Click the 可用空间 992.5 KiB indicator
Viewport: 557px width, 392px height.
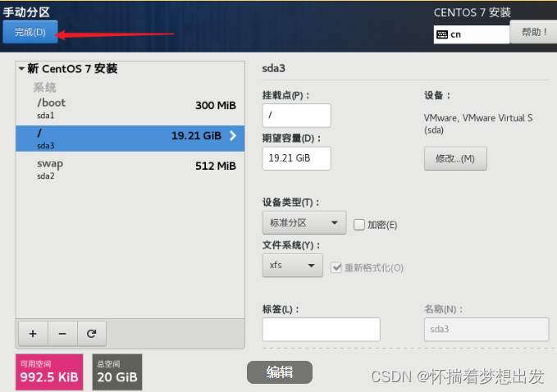point(49,372)
